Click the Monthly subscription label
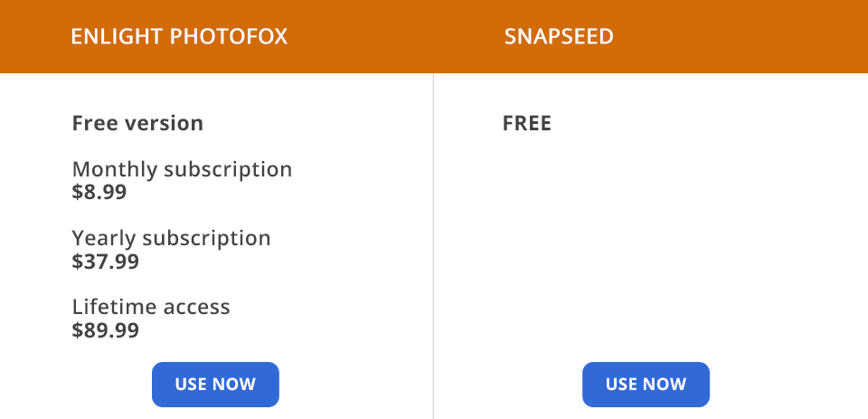Screen dimensions: 868x419 tap(182, 169)
